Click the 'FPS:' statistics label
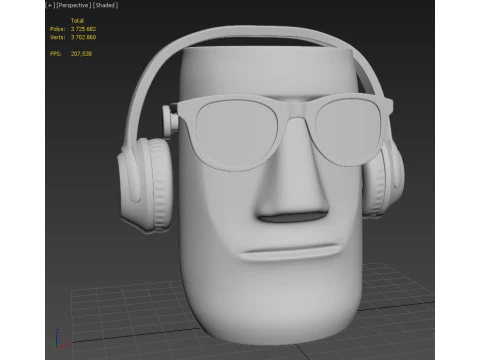 click(x=56, y=54)
